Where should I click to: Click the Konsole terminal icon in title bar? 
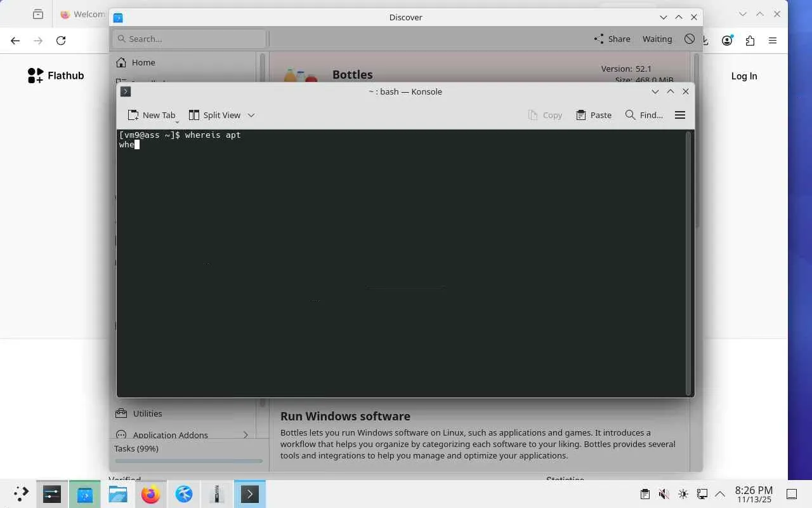pos(126,91)
